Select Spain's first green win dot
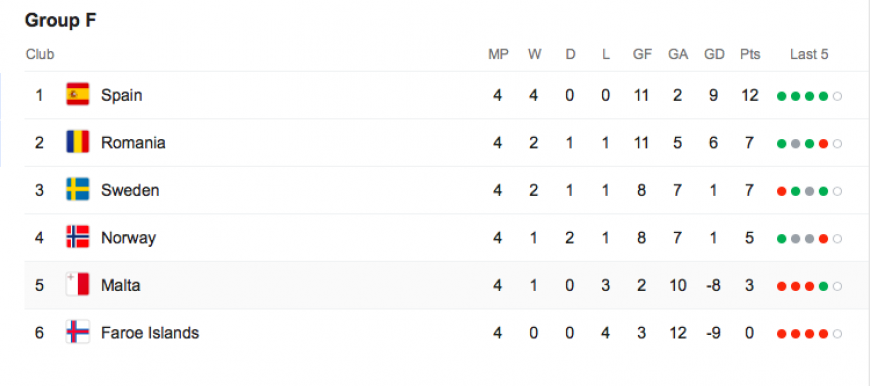The image size is (870, 386). pos(782,96)
